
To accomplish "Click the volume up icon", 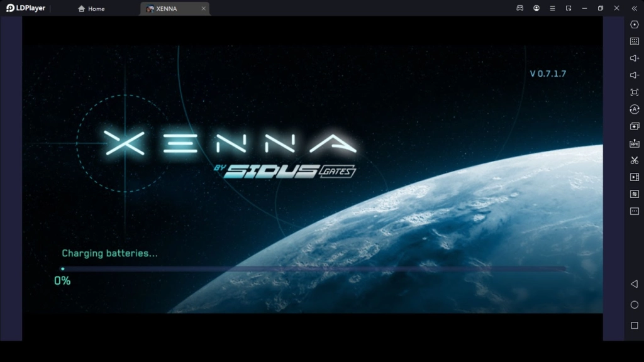I will point(634,58).
